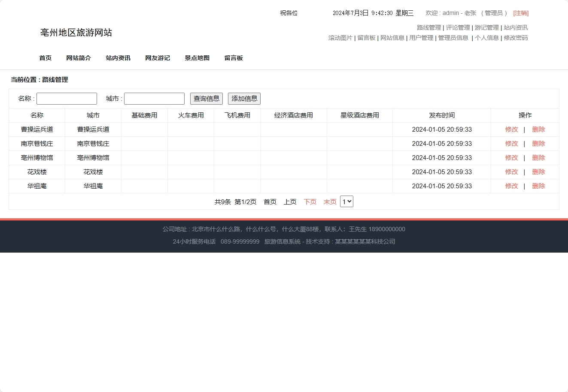Click 删除 for 南京巷钱庄 row
Image resolution: width=568 pixels, height=392 pixels.
point(538,144)
